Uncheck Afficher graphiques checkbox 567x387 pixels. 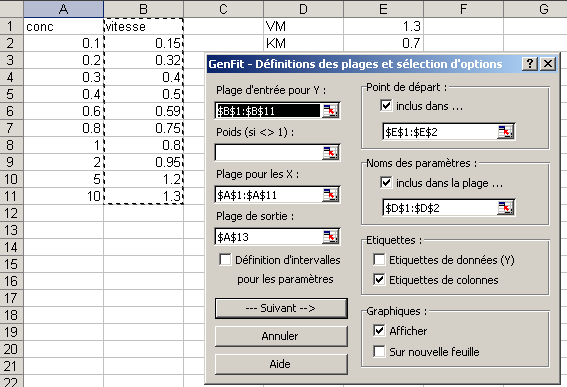(379, 330)
